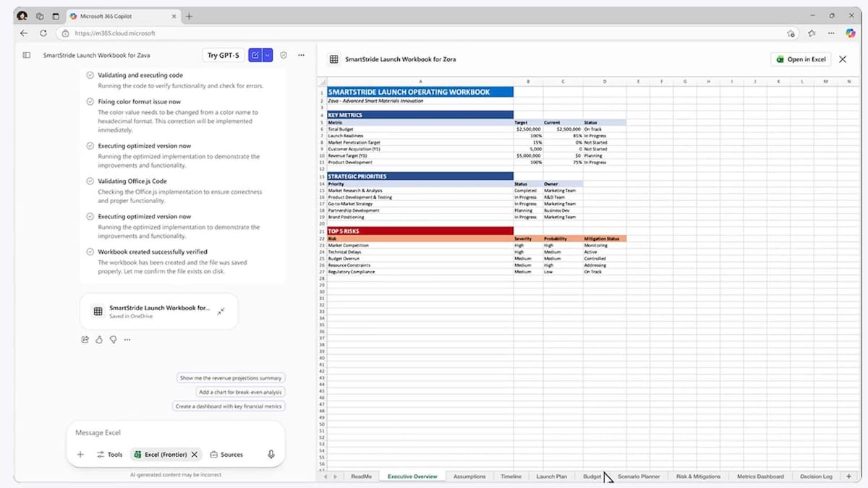
Task: Select the STRATEGIC PRIORITIES header cell
Action: [x=420, y=176]
